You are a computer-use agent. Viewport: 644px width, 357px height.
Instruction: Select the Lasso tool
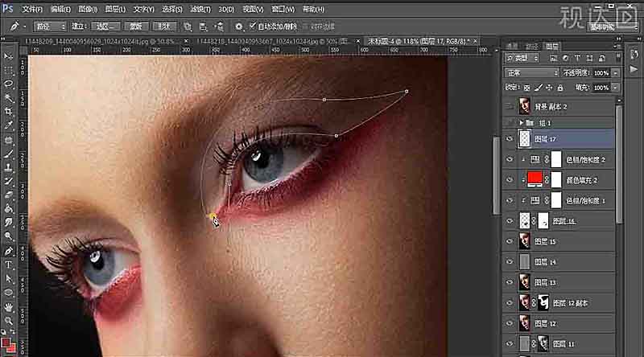pos(8,84)
